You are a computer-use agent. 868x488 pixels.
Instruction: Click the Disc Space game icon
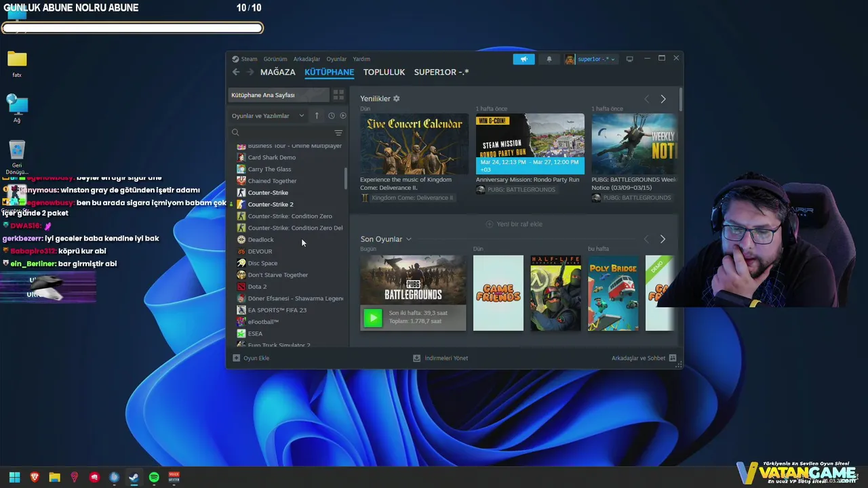(x=241, y=263)
